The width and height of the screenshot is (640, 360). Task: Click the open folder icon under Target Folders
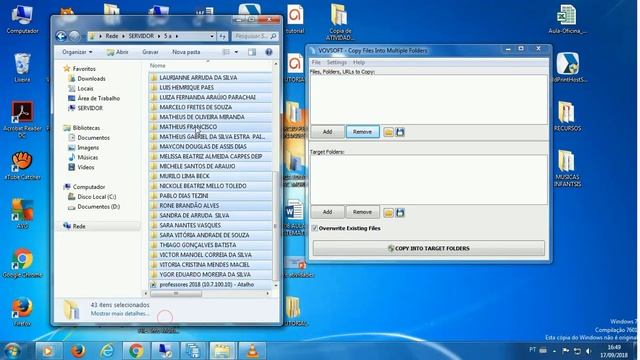(388, 213)
